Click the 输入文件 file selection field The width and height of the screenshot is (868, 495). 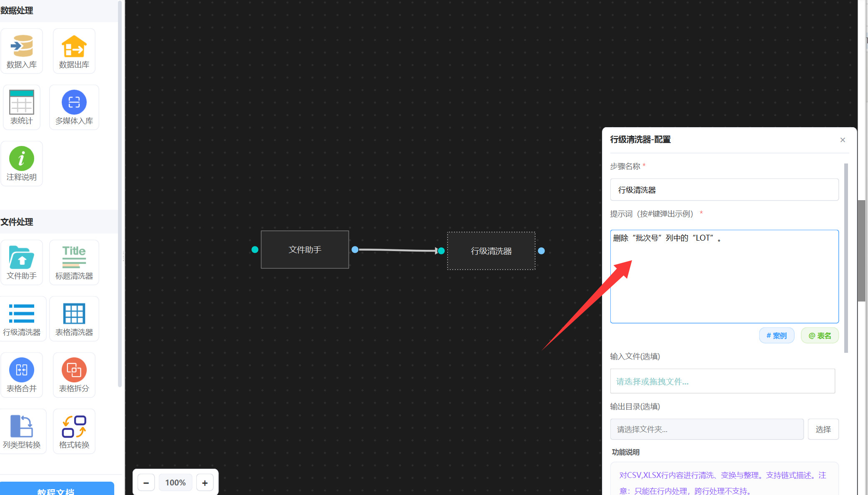coord(722,381)
